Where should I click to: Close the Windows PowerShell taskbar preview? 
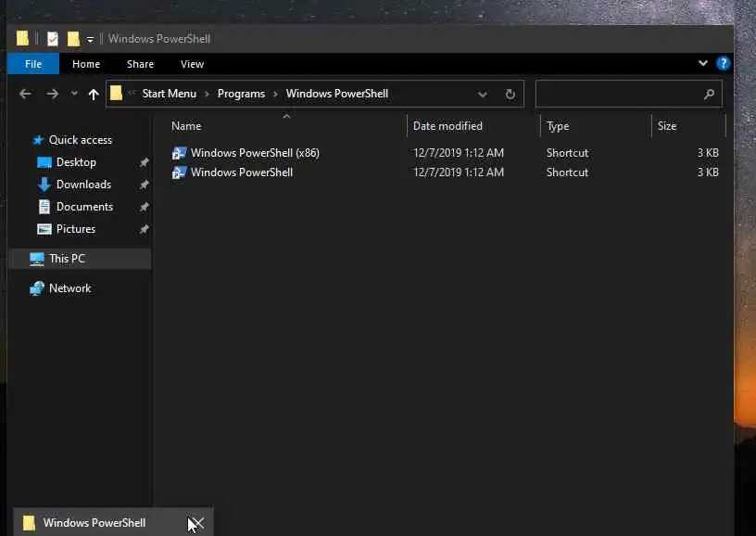pos(197,523)
